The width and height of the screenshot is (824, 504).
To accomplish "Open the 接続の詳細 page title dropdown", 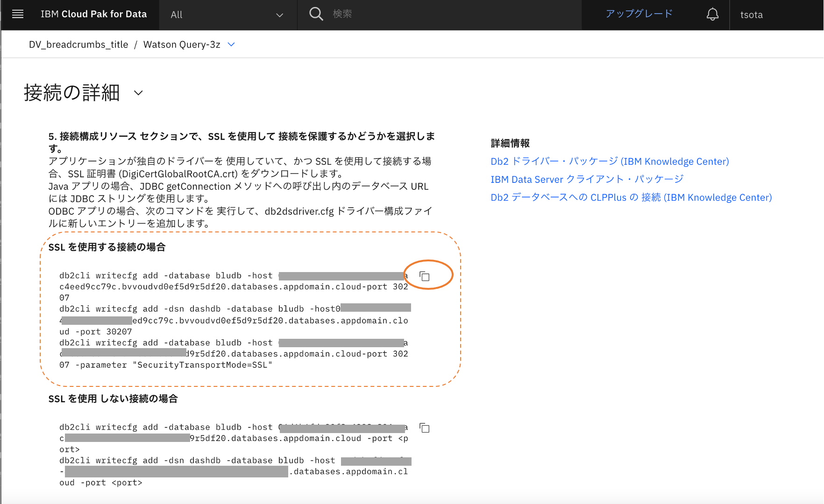I will (x=138, y=93).
